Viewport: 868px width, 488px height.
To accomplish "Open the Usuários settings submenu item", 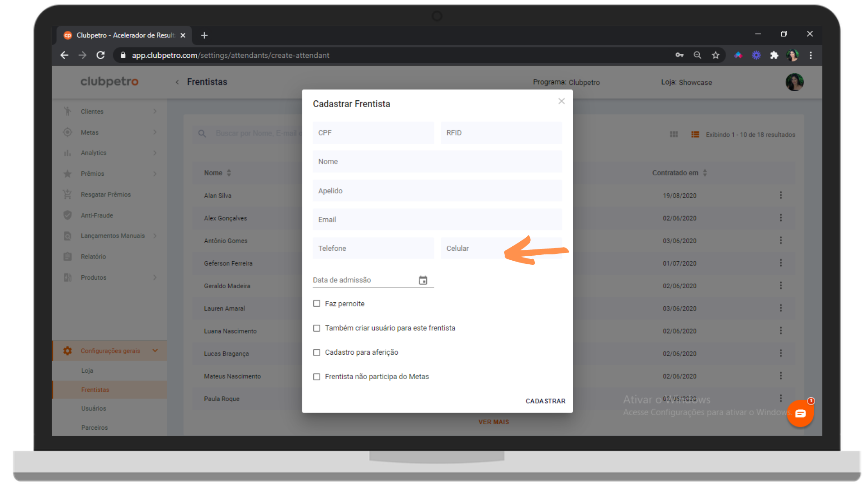I will (94, 408).
